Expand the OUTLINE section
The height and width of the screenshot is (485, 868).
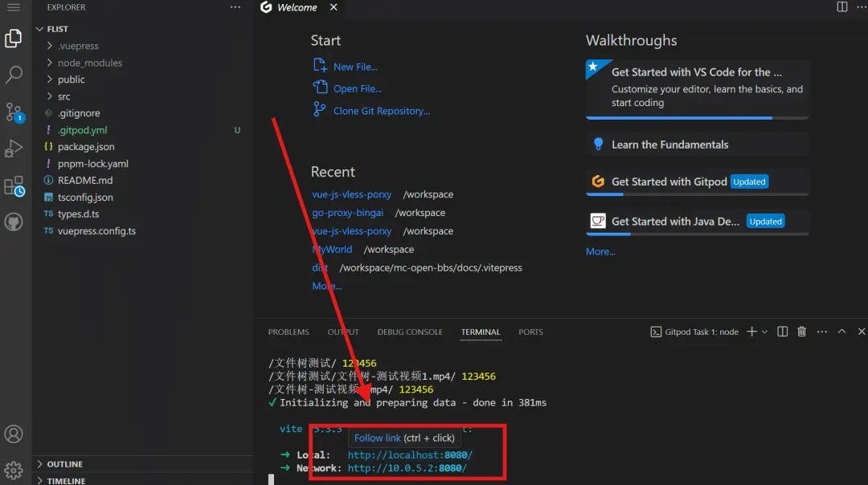tap(64, 464)
